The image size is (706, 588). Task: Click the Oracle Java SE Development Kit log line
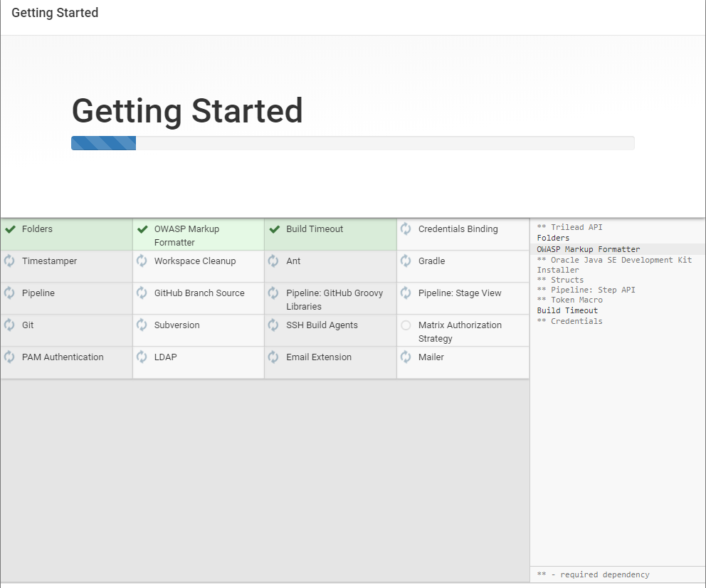click(x=614, y=266)
